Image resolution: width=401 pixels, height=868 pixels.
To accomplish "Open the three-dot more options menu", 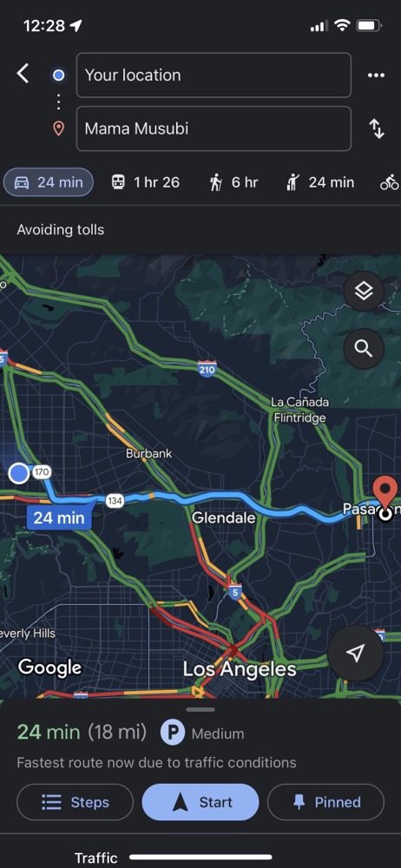I will [x=376, y=76].
